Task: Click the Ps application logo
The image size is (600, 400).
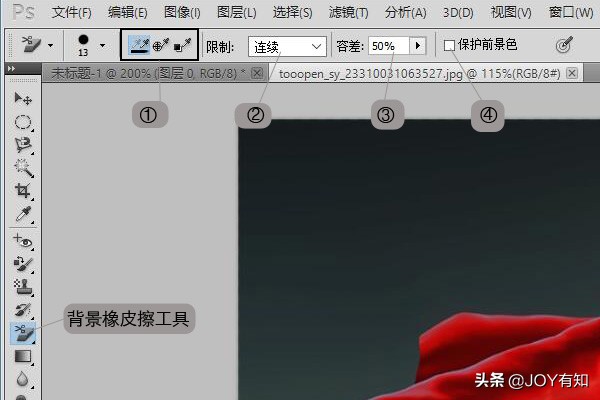Action: click(x=23, y=12)
